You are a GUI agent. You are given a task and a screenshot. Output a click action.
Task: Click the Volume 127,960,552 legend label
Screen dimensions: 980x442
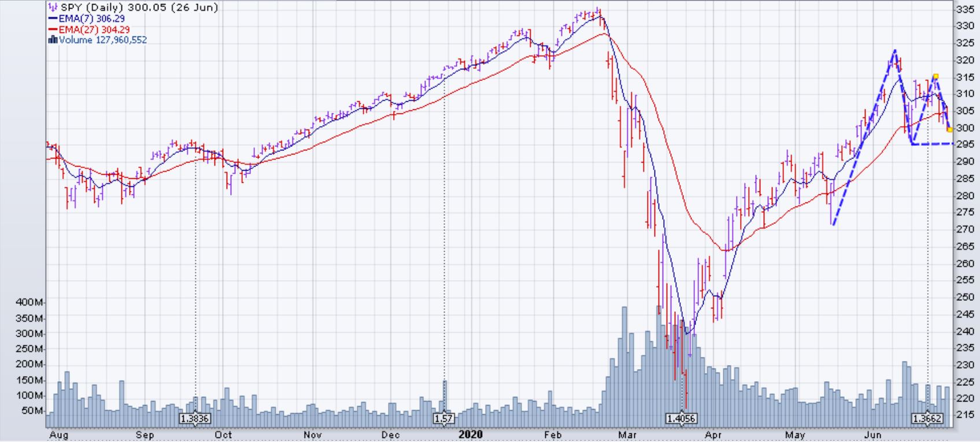pos(102,40)
